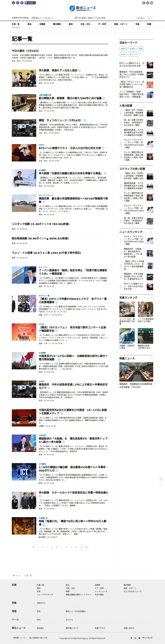Expand the 写真ランキング plus button
This screenshot has height=644, width=165.
[151, 298]
